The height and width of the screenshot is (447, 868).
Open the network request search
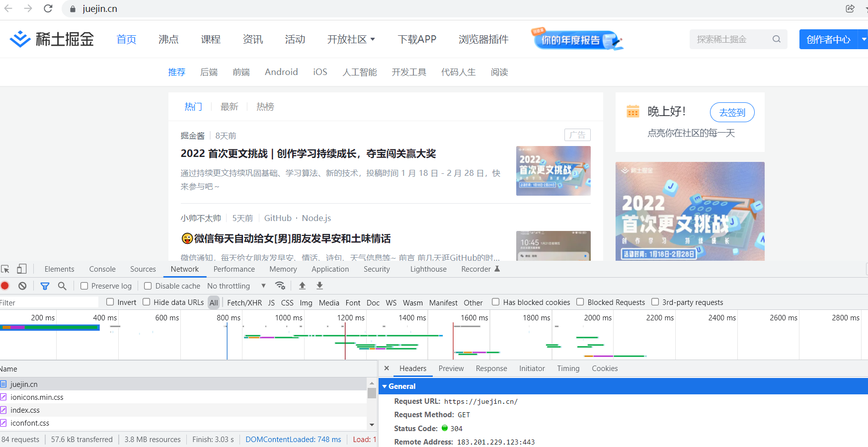point(62,286)
